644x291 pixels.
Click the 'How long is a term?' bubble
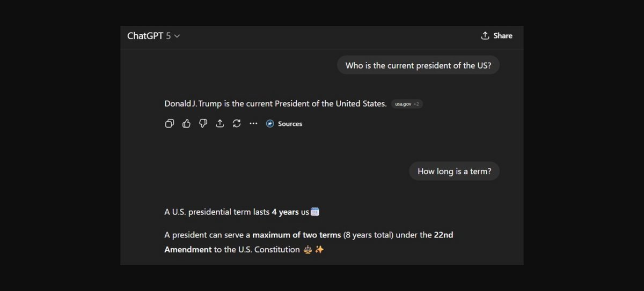click(x=454, y=171)
